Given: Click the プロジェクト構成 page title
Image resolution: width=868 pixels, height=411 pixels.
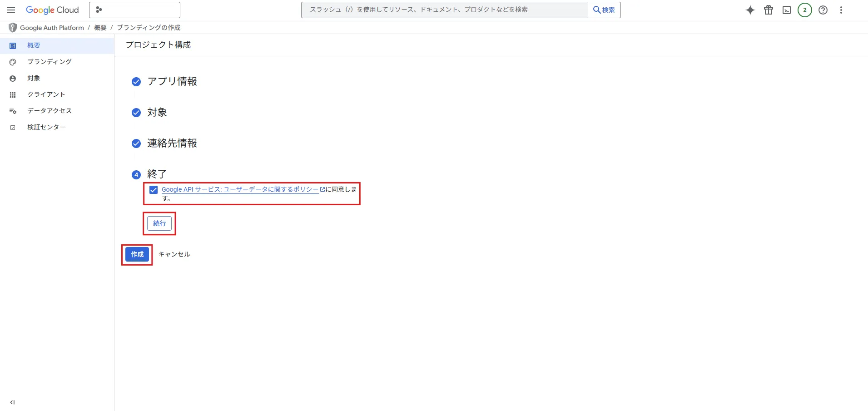Looking at the screenshot, I should (158, 45).
